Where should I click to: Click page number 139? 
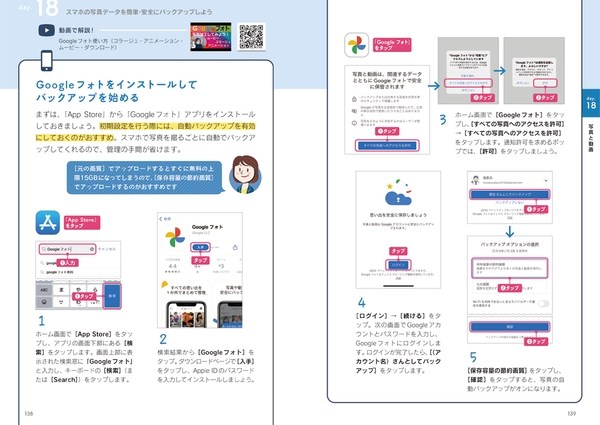(571, 414)
